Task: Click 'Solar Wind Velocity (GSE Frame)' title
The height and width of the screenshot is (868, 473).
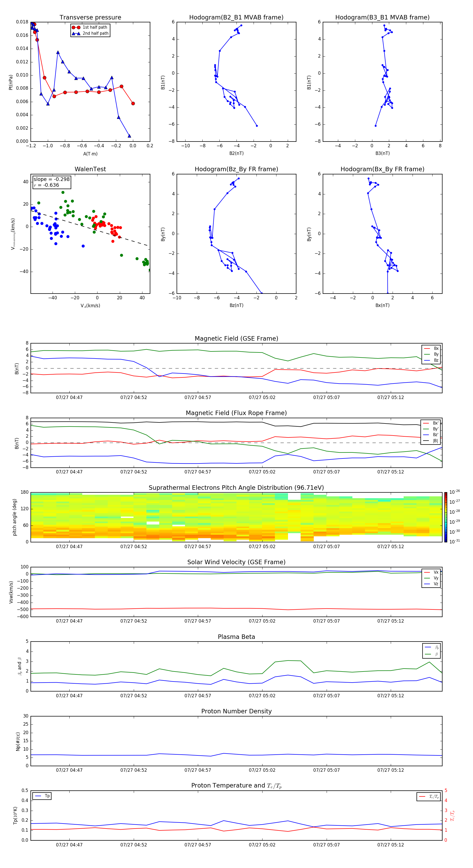Action: coord(236,562)
